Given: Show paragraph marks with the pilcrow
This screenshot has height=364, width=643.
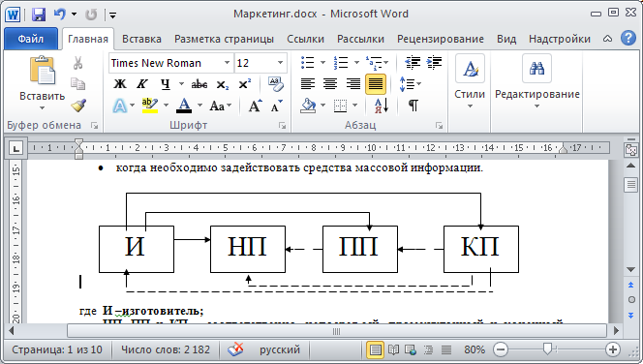Looking at the screenshot, I should click(x=413, y=106).
